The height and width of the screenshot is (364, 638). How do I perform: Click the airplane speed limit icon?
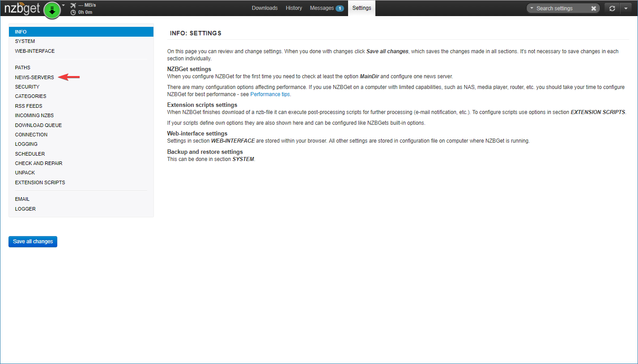(x=73, y=5)
